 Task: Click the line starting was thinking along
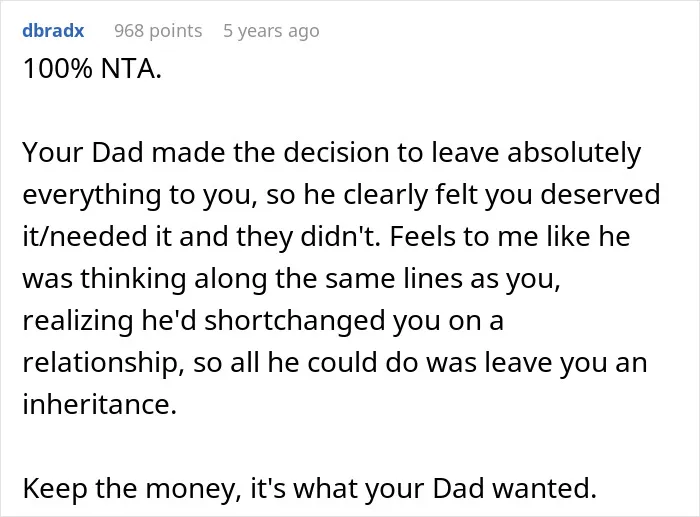[x=292, y=279]
